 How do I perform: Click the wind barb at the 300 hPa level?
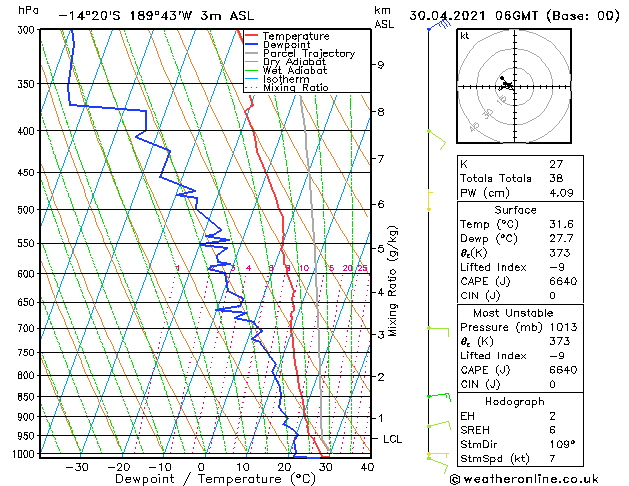(437, 27)
